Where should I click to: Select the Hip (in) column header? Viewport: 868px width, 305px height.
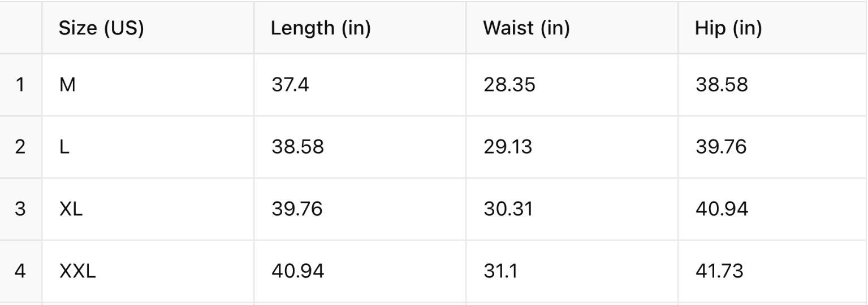coord(728,28)
